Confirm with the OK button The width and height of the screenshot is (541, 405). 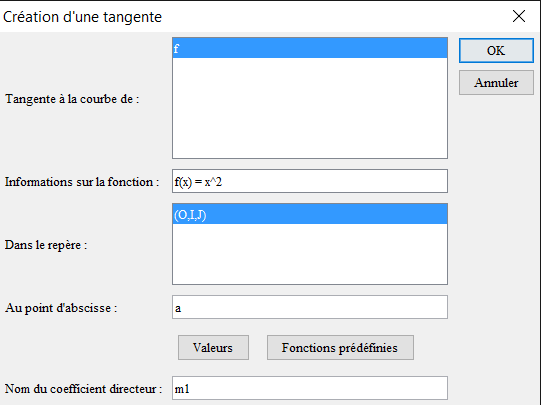(496, 51)
